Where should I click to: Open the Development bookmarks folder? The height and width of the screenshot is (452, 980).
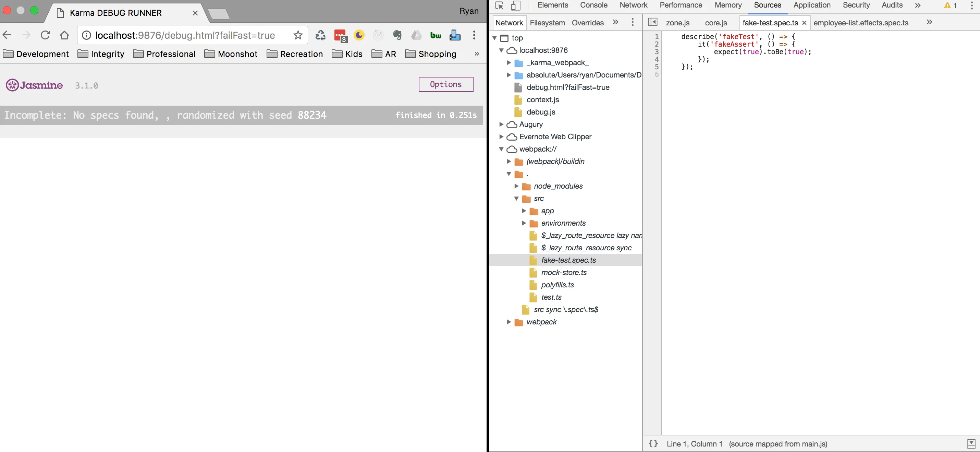point(36,54)
